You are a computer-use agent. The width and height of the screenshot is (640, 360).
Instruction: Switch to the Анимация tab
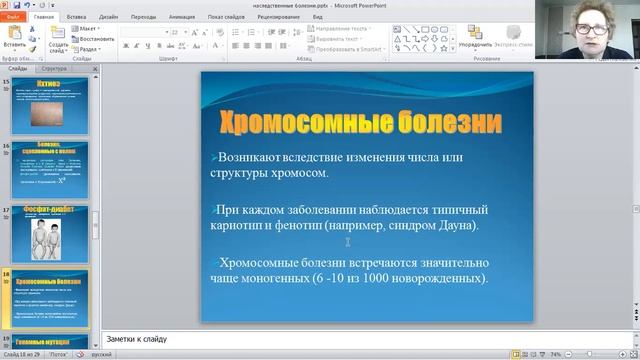pos(182,17)
